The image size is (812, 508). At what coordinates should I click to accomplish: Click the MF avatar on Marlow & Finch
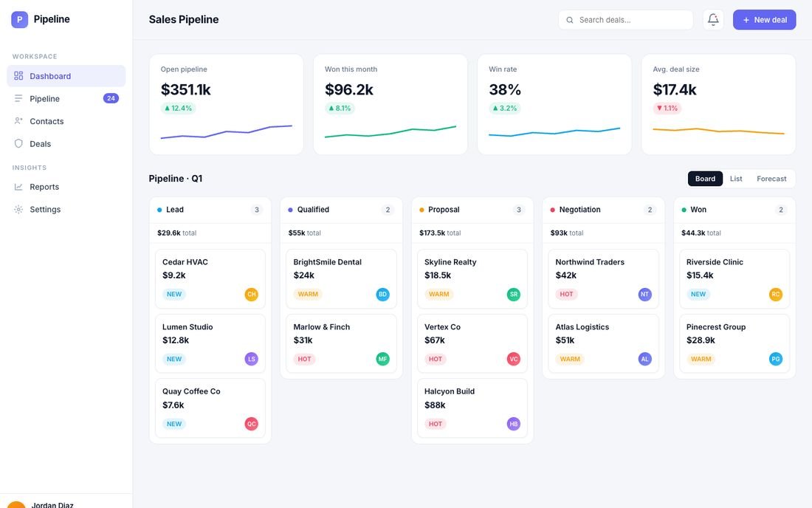pos(382,359)
